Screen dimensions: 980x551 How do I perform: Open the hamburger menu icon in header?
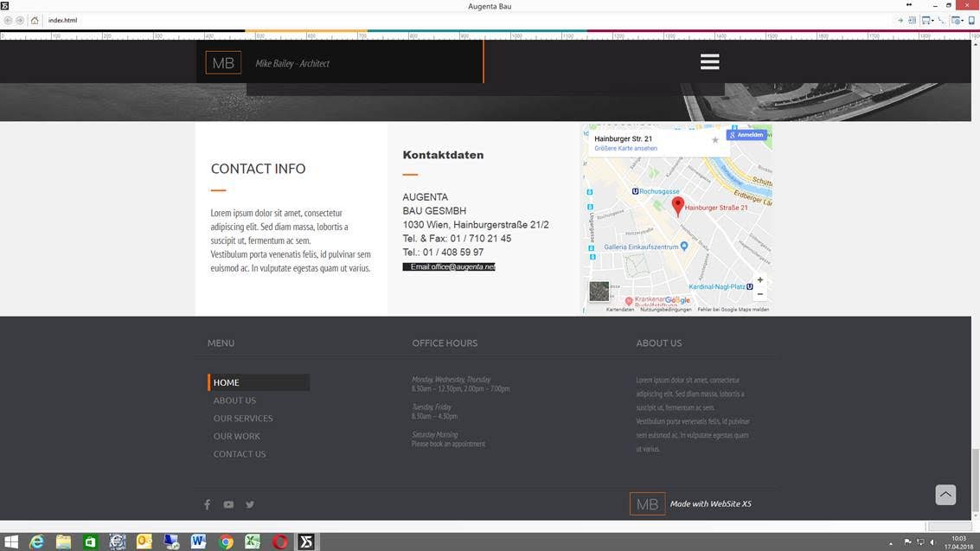(709, 61)
